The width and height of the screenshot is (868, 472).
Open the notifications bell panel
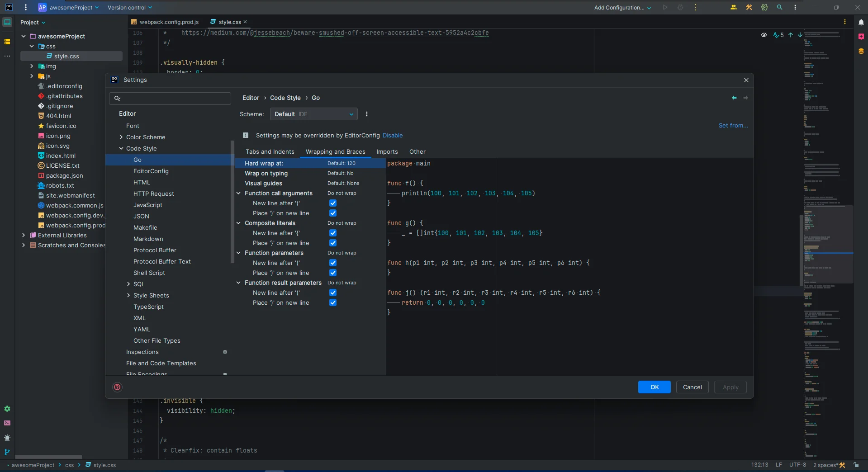coord(861,22)
